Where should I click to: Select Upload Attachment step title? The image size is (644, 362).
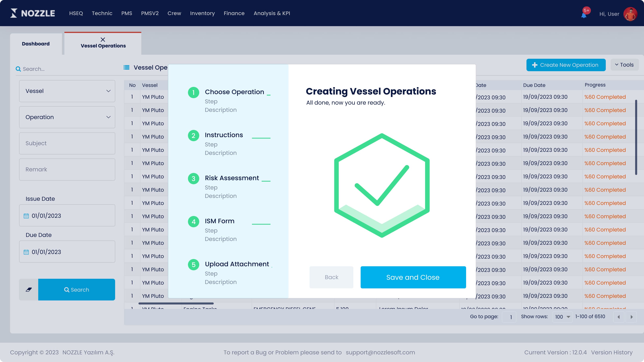(x=237, y=264)
